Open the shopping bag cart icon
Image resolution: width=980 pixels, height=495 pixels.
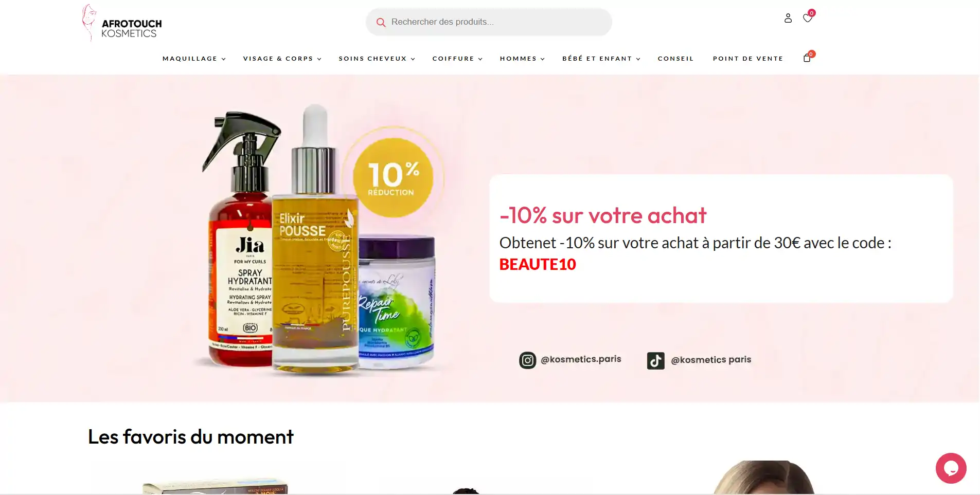(807, 58)
